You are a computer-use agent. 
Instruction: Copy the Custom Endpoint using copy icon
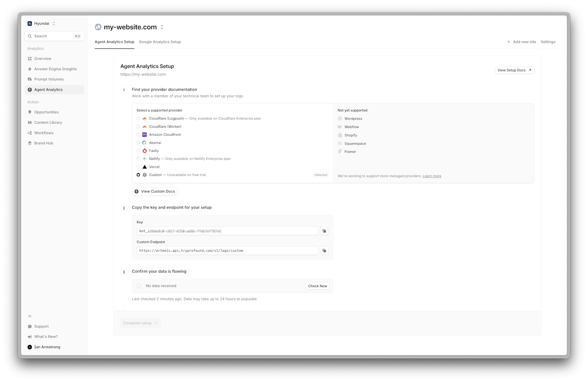[324, 251]
